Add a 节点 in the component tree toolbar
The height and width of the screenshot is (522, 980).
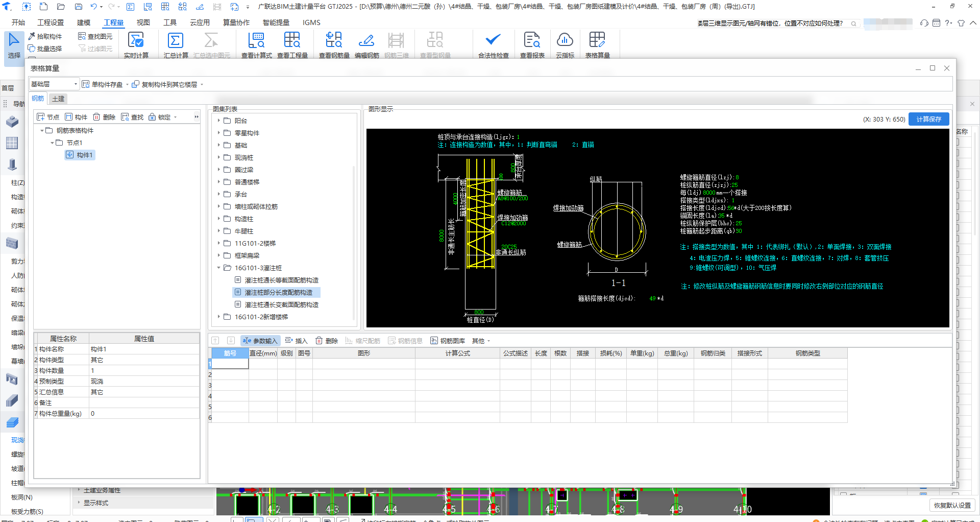coord(48,117)
